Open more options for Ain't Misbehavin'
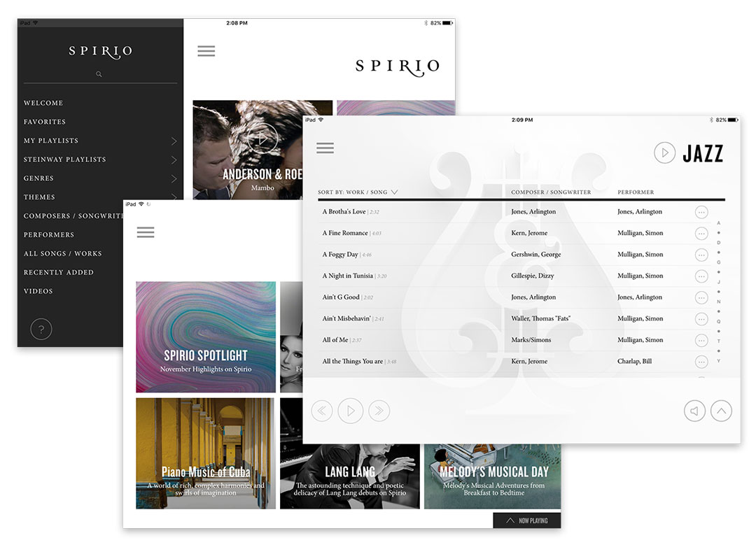Viewport: 756px width, 545px height. pos(701,319)
